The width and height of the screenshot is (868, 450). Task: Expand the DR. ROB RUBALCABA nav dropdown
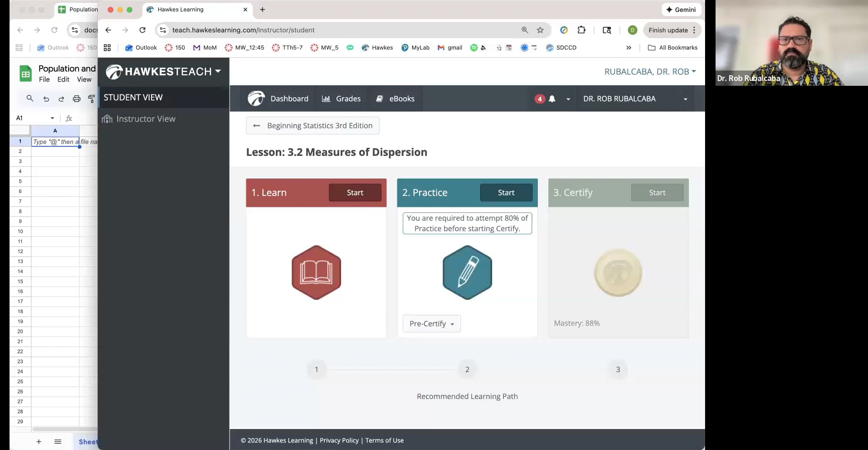click(635, 99)
